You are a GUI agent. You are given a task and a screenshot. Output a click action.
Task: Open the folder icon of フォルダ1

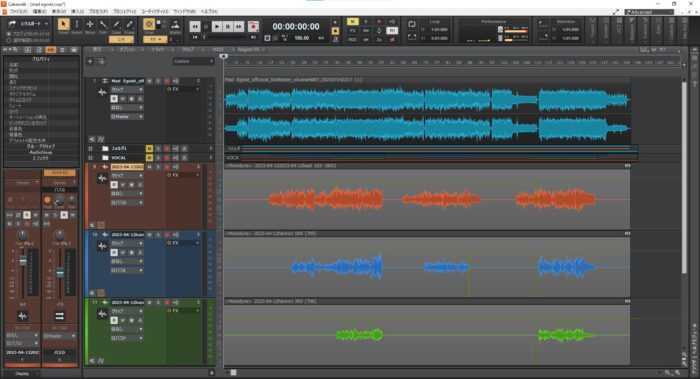tap(105, 148)
